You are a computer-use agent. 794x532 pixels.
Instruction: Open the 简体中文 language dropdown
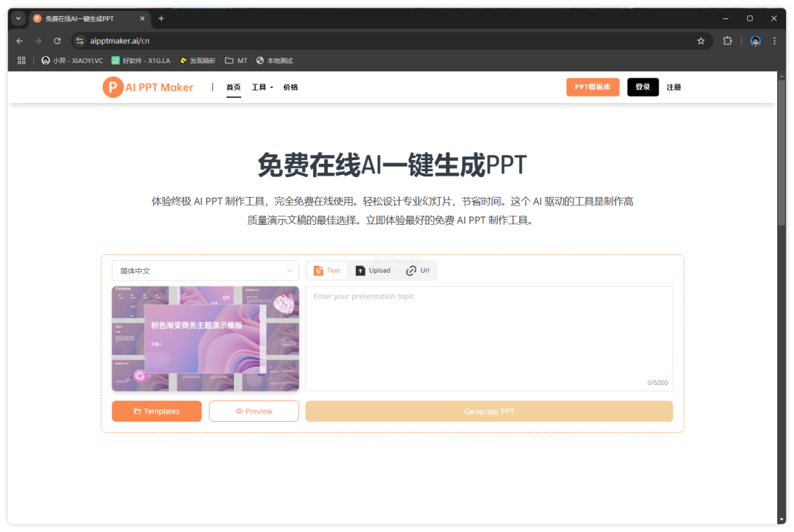(x=205, y=271)
